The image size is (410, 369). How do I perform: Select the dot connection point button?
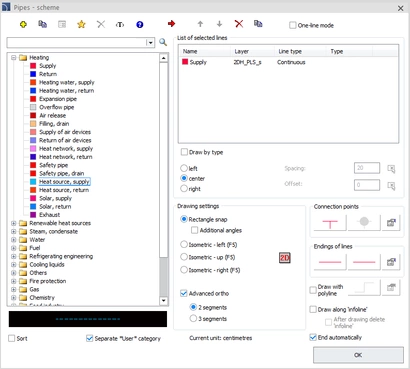(x=364, y=223)
